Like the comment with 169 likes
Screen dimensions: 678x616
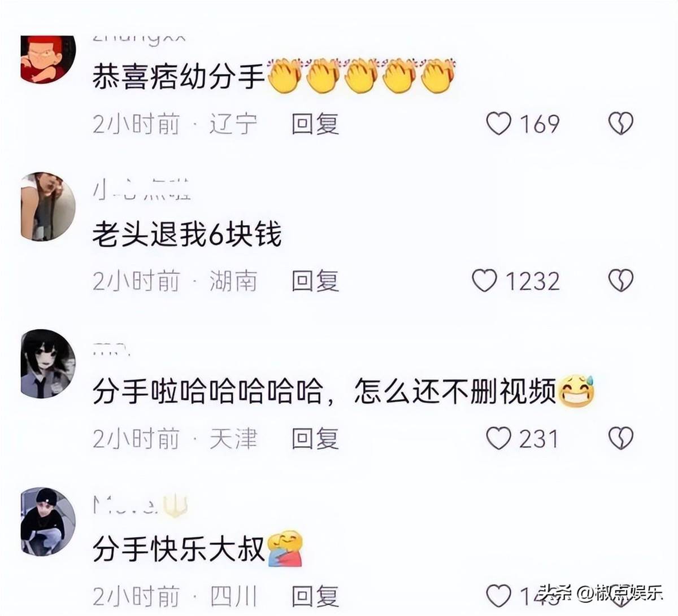coord(499,123)
